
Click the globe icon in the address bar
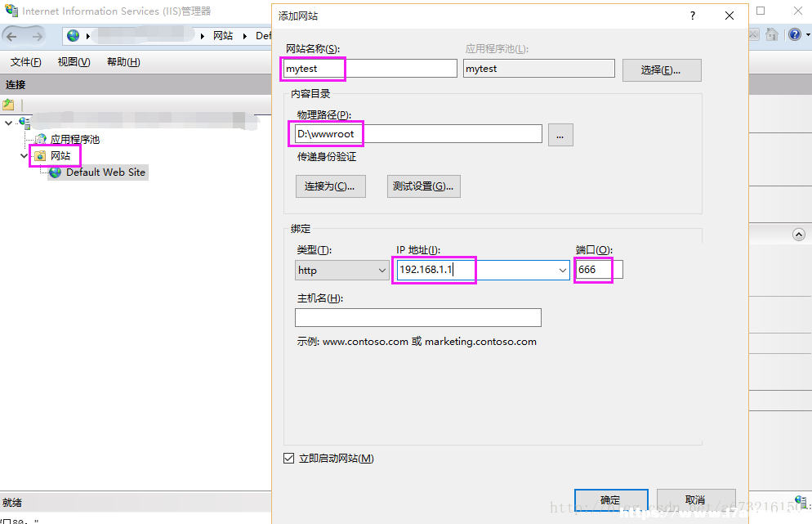point(74,36)
